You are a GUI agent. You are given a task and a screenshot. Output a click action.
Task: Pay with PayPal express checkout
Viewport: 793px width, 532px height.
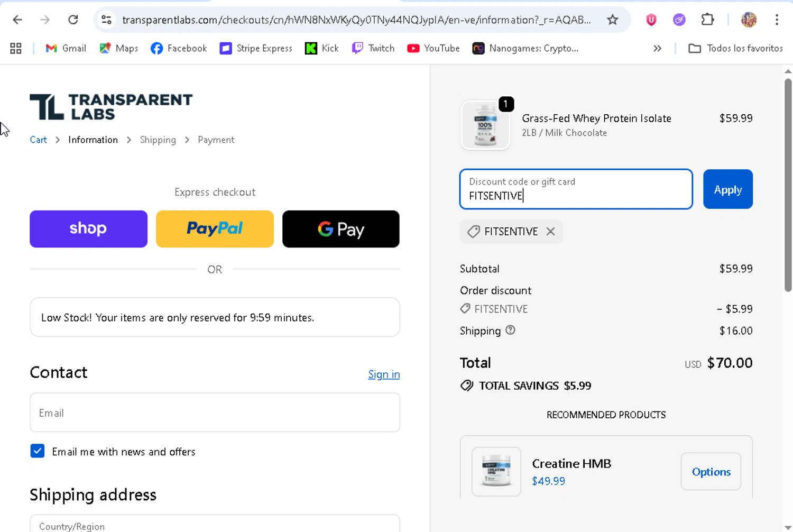click(x=215, y=229)
